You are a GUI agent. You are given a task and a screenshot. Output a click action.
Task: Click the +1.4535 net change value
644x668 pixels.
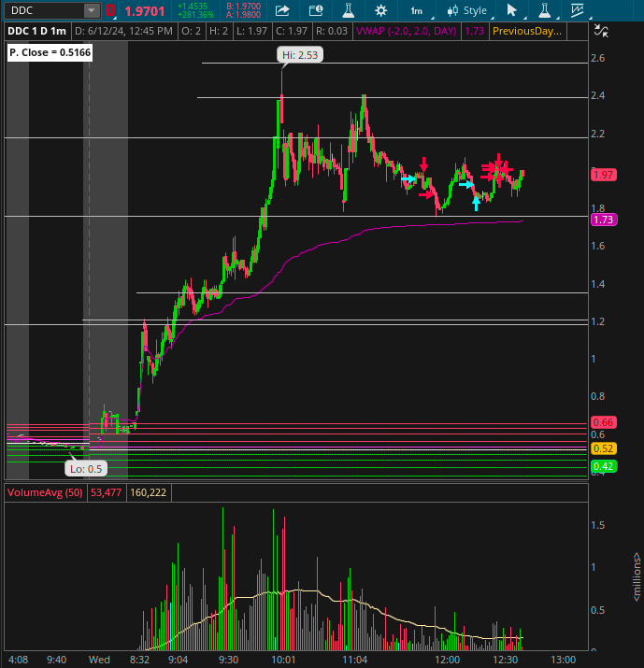pyautogui.click(x=193, y=7)
